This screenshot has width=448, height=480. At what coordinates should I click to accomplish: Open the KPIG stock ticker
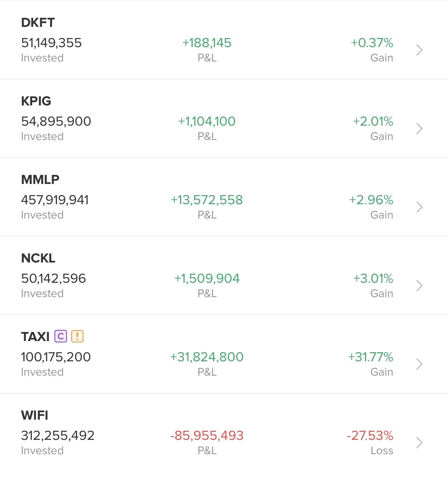[36, 101]
